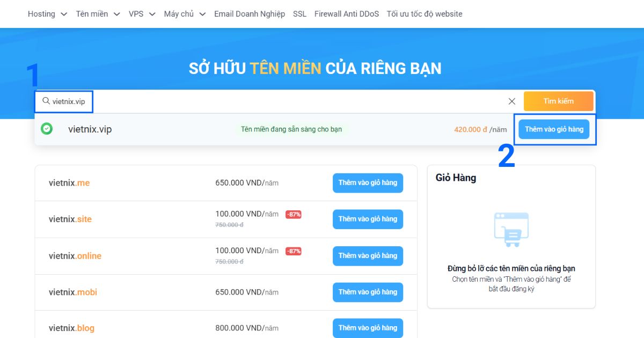Open the Firewall Anti DDoS page
This screenshot has height=338, width=644.
[347, 13]
